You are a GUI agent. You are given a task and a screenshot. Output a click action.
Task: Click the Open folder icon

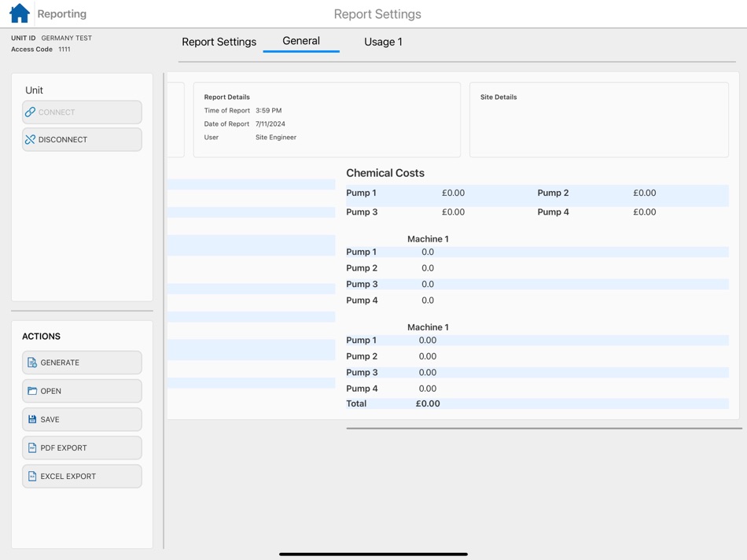point(32,391)
